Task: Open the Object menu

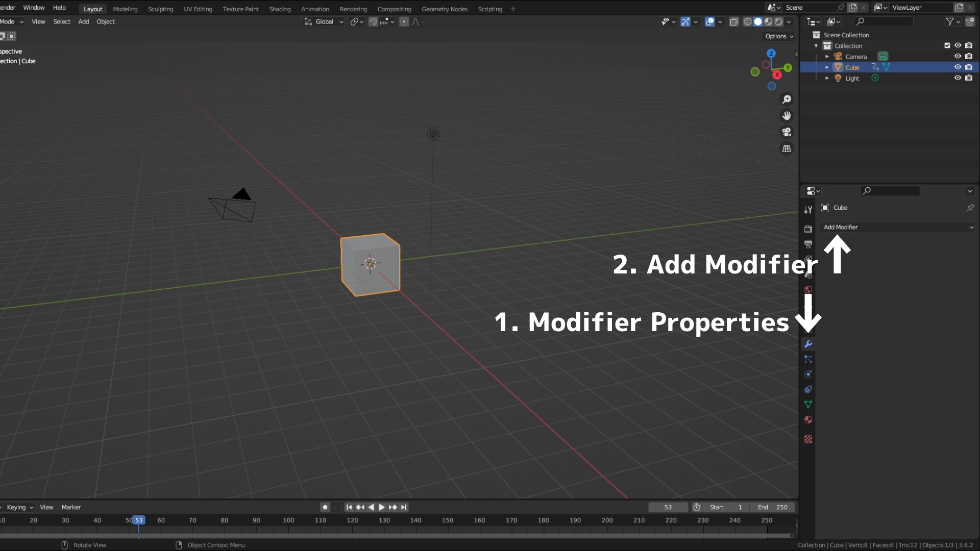Action: tap(106, 21)
